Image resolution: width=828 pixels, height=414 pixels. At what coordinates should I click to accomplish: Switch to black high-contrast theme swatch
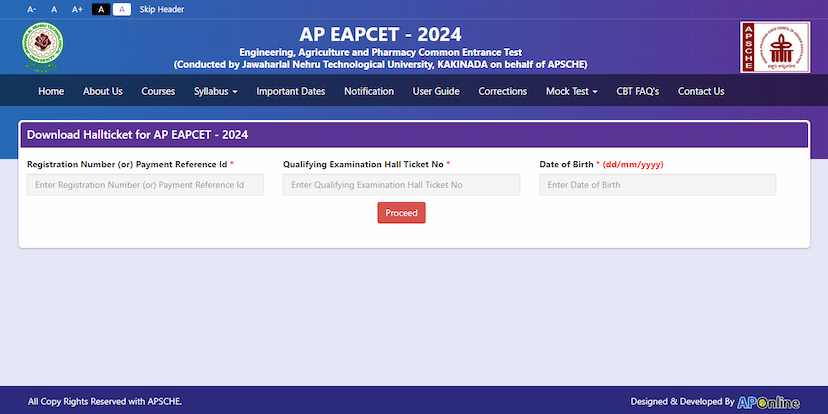click(101, 10)
